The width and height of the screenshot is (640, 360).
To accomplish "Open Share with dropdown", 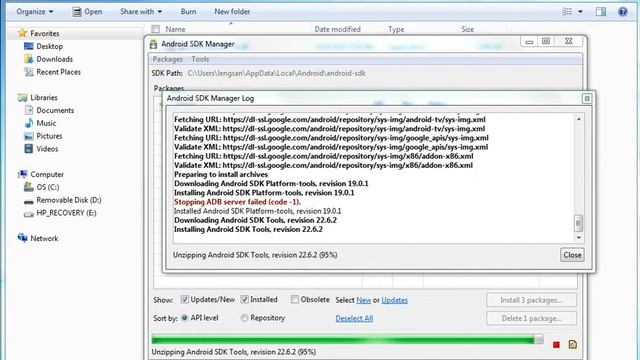I will coord(141,11).
